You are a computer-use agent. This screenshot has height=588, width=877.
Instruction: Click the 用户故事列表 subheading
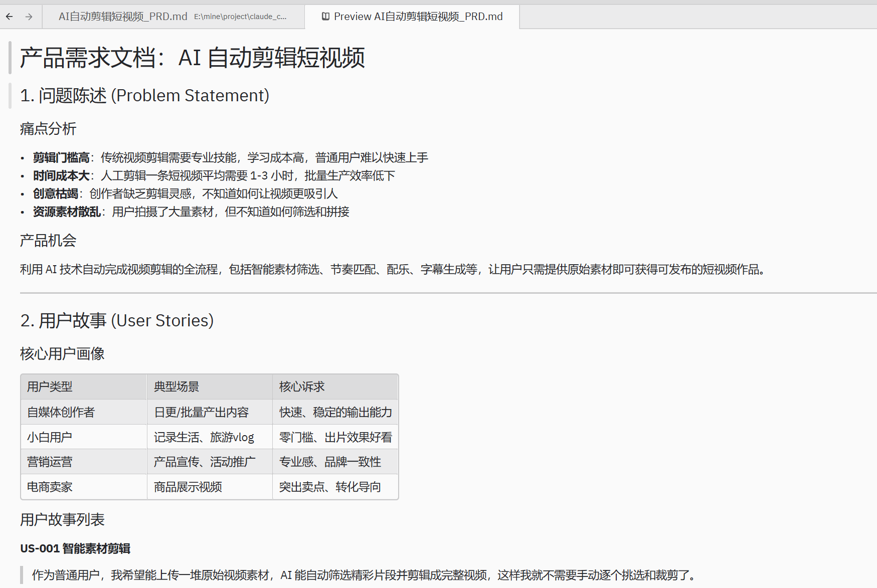62,520
